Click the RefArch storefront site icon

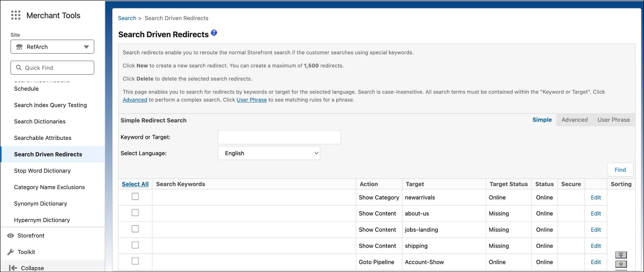pyautogui.click(x=19, y=47)
